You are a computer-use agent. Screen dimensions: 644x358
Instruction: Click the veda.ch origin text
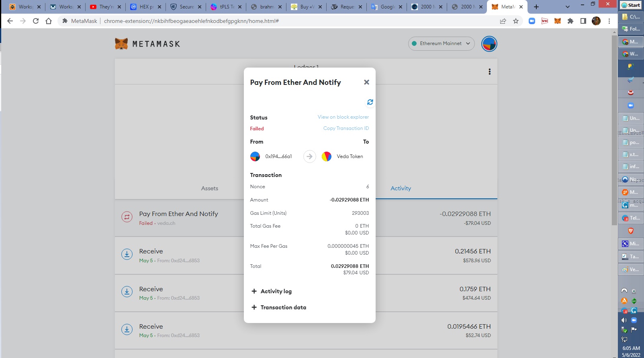[x=166, y=223]
